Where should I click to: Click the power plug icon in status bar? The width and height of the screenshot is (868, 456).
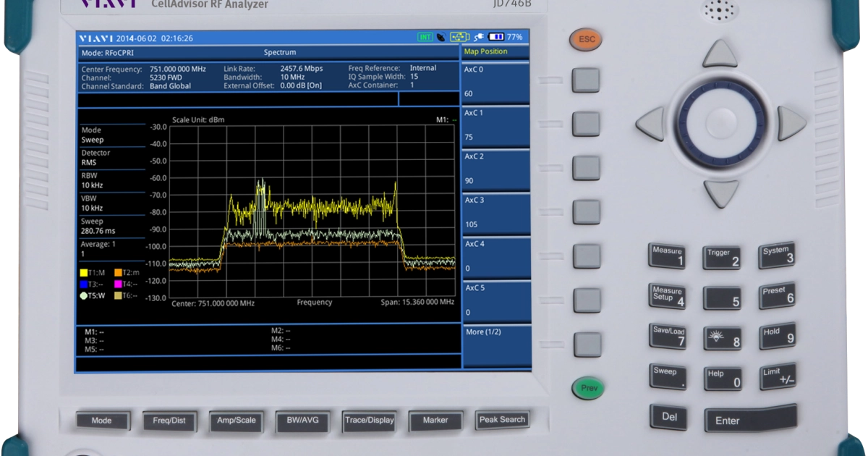pyautogui.click(x=478, y=37)
